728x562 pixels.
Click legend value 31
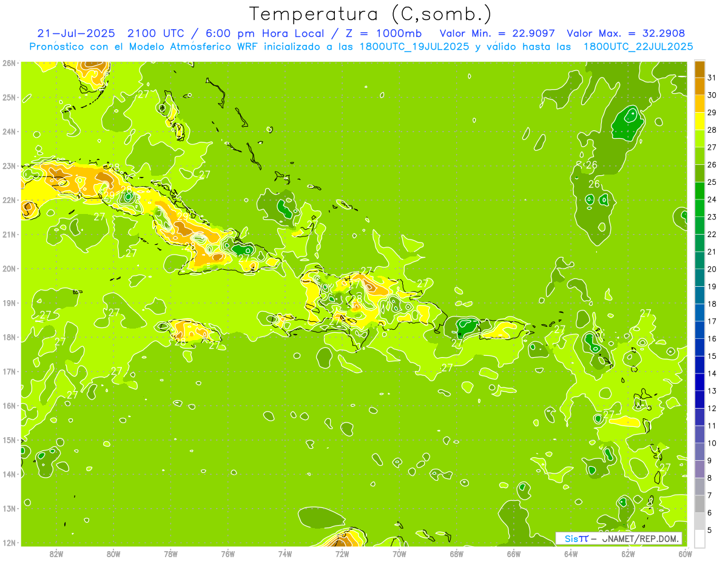(x=712, y=78)
